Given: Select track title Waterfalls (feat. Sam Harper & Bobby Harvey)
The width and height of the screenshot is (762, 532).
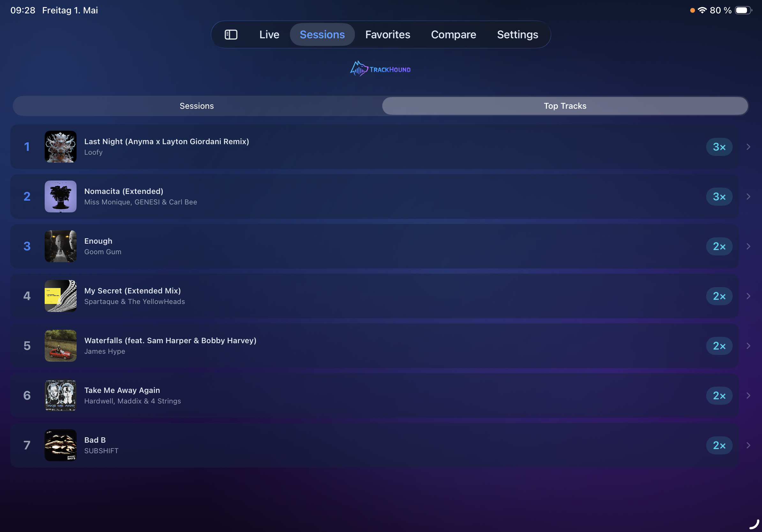Looking at the screenshot, I should coord(170,341).
